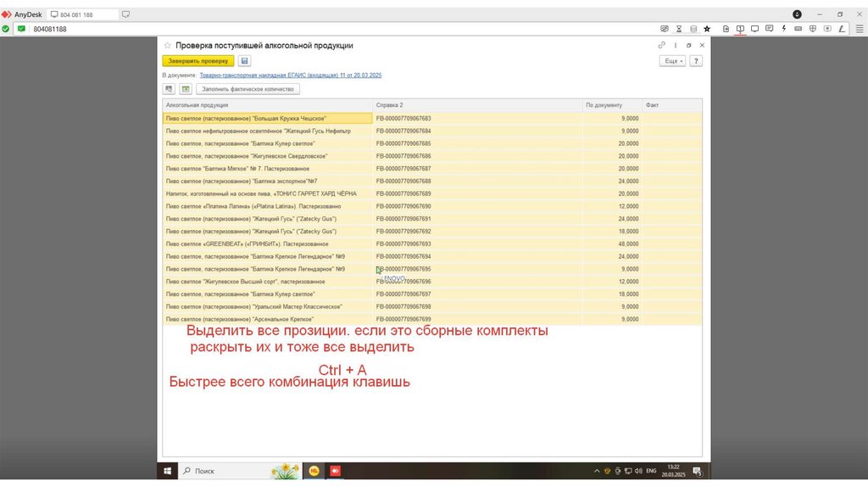Click the 'Факт' column header
868x487 pixels.
click(x=672, y=105)
